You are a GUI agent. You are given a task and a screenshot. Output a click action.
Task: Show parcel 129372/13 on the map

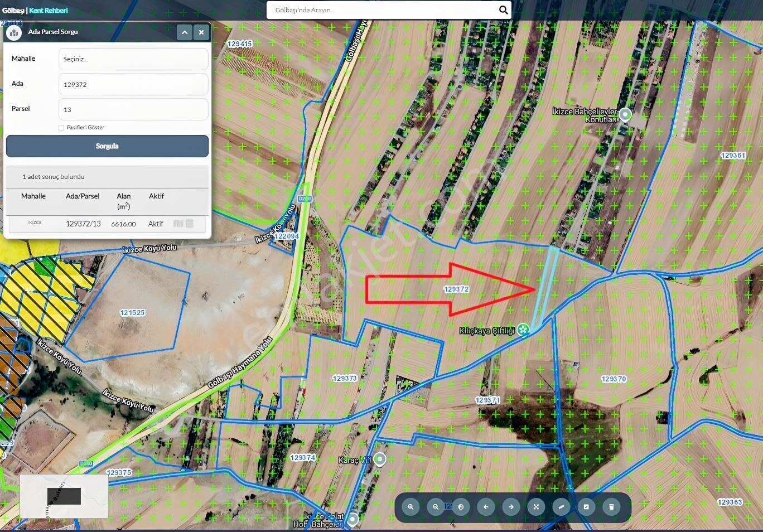pyautogui.click(x=178, y=224)
